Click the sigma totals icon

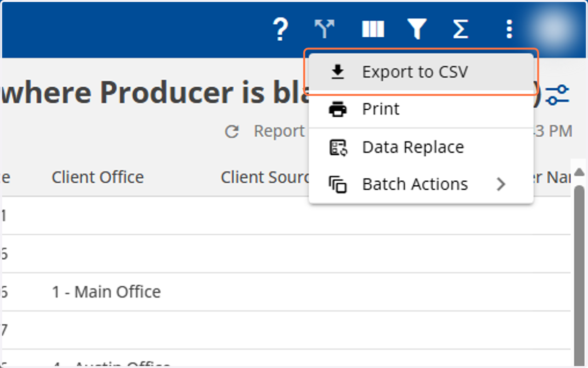click(x=460, y=29)
